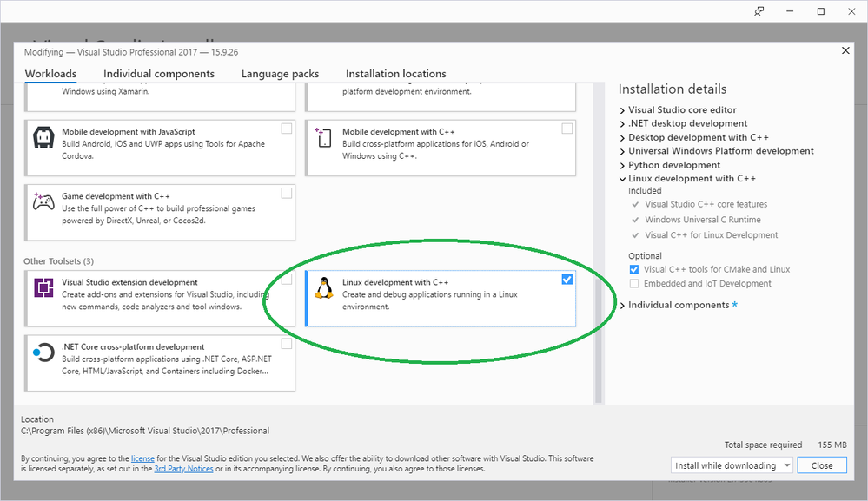This screenshot has height=501, width=868.
Task: Click the Close button
Action: 822,465
